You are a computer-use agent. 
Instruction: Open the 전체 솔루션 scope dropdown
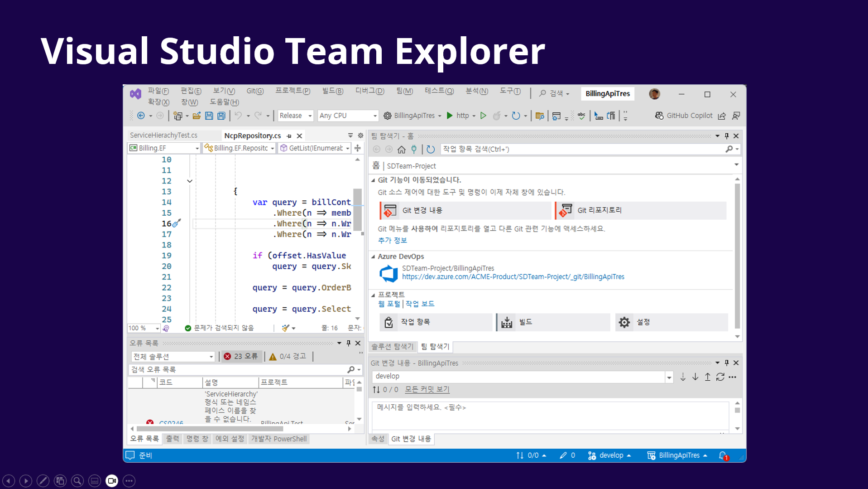tap(173, 357)
